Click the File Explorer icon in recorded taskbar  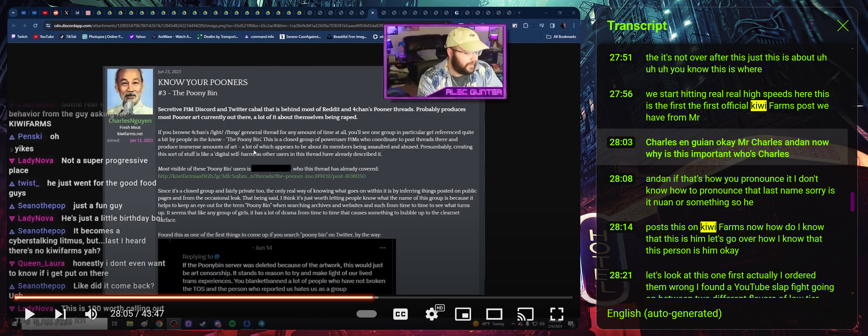pos(130,324)
